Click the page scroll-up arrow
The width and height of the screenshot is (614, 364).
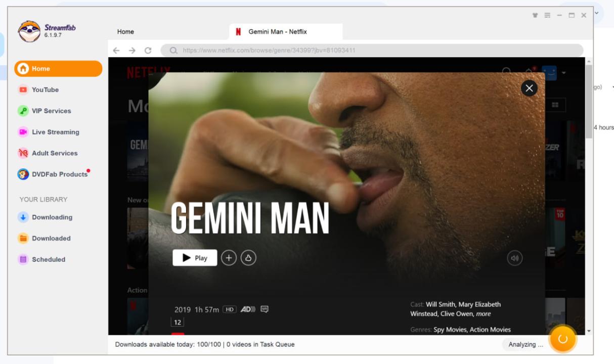pos(588,61)
